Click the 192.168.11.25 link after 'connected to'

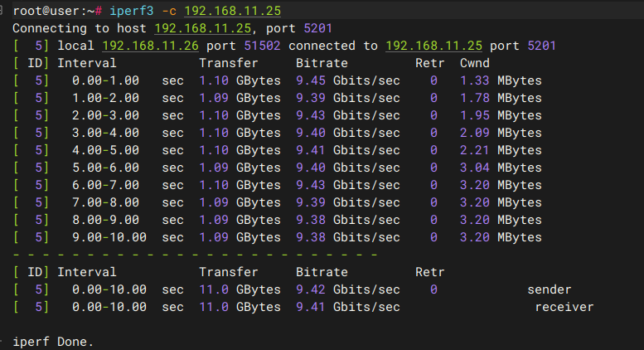(x=433, y=46)
